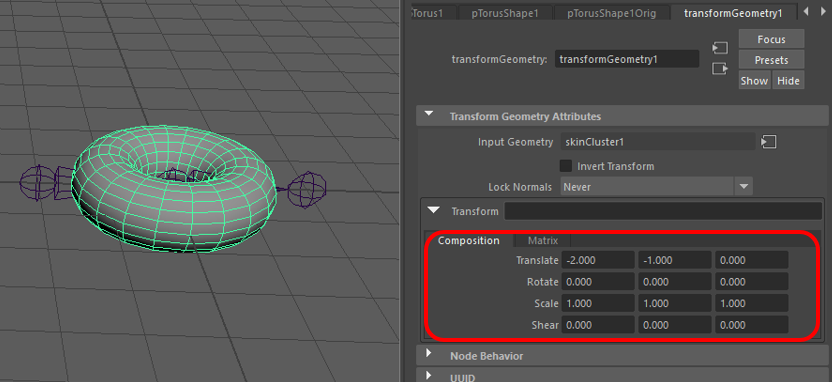Image resolution: width=832 pixels, height=382 pixels.
Task: Click the tab scroll right arrow
Action: tap(821, 11)
